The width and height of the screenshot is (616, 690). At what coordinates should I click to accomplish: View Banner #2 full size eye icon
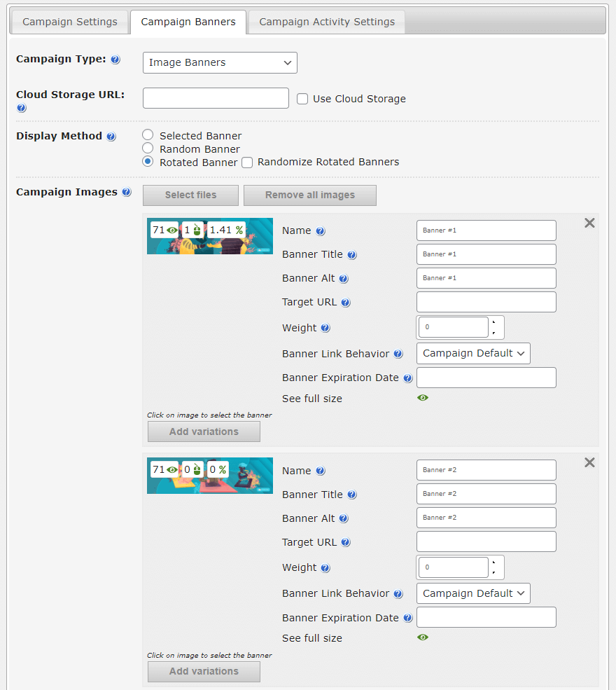(x=423, y=637)
